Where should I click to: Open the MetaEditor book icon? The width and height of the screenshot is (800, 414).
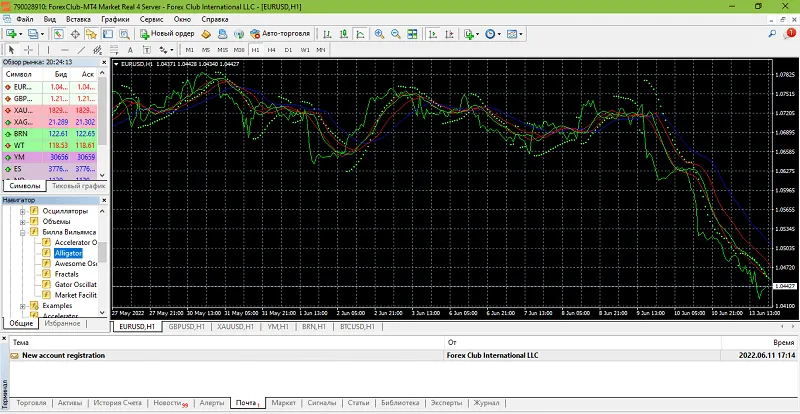click(x=207, y=34)
